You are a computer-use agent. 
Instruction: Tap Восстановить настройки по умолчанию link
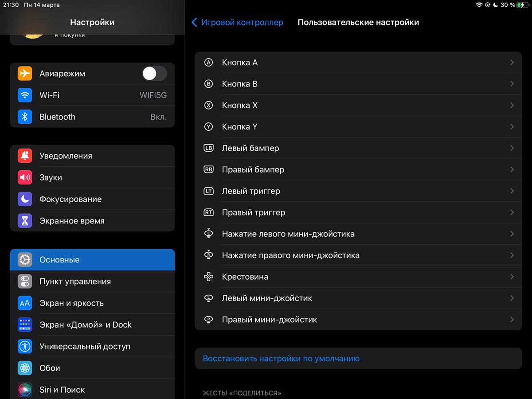pos(281,359)
